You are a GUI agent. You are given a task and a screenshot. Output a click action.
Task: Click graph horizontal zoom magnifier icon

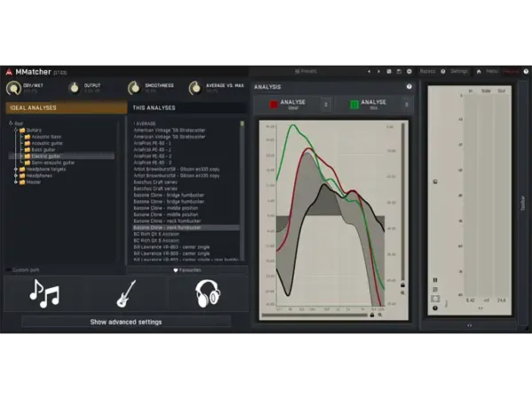(x=380, y=315)
